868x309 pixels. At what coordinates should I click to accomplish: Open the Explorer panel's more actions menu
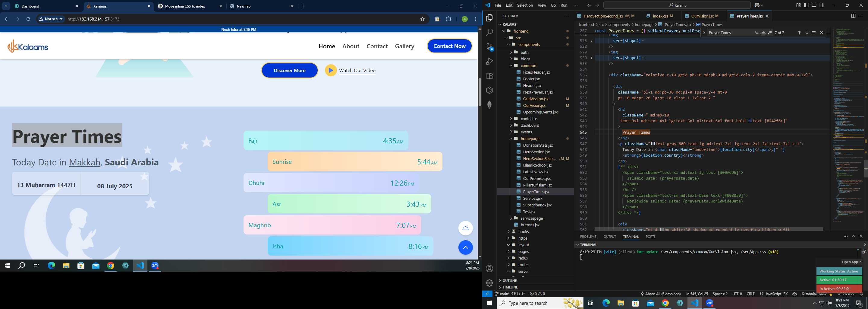coord(567,16)
